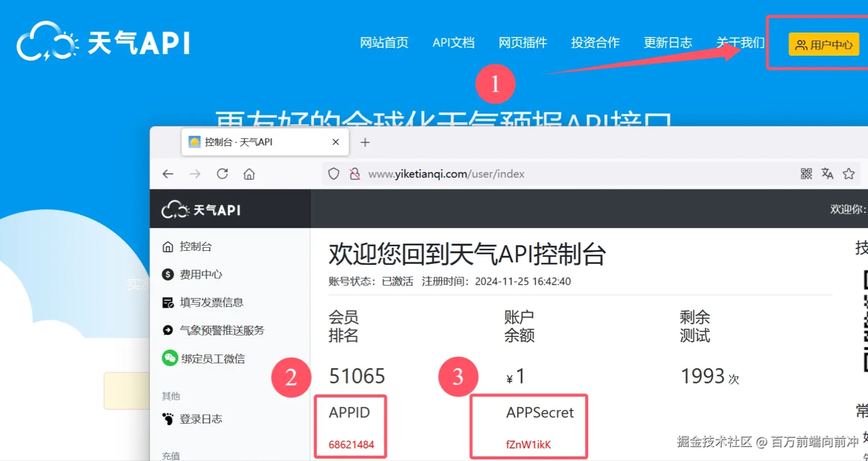Open 投资合作 navigation item
Image resolution: width=868 pixels, height=461 pixels.
point(595,43)
